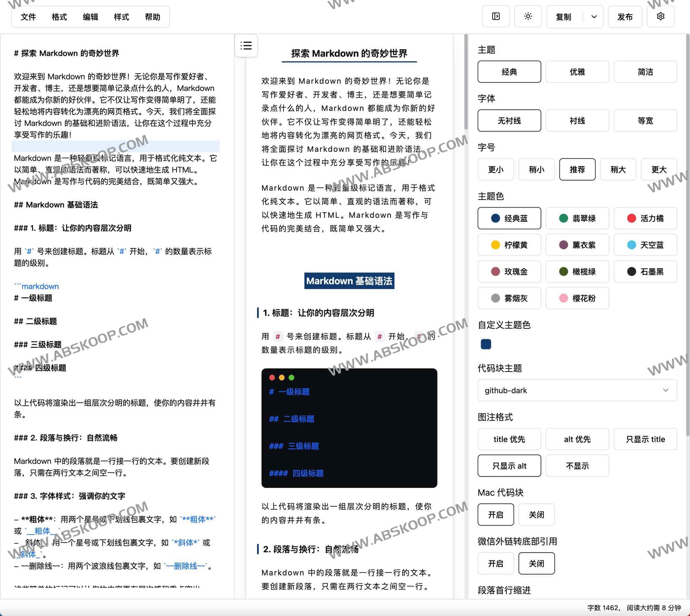This screenshot has height=616, width=690.
Task: Open settings via the gear icon
Action: 661,16
